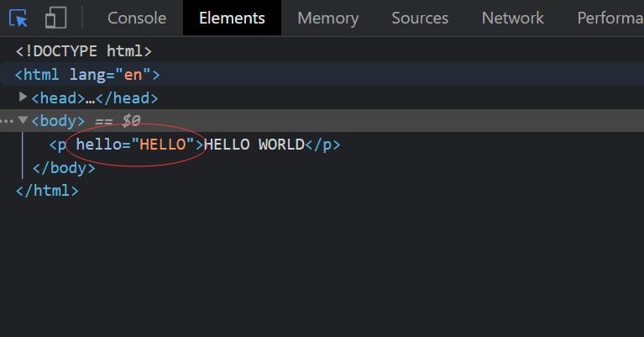Image resolution: width=644 pixels, height=337 pixels.
Task: Select the closing html tag line
Action: pyautogui.click(x=47, y=191)
